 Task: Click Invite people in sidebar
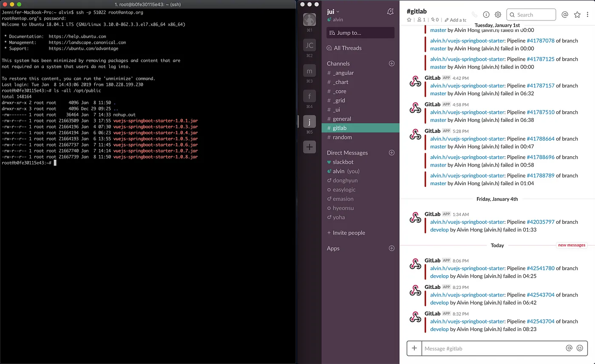[x=346, y=233]
